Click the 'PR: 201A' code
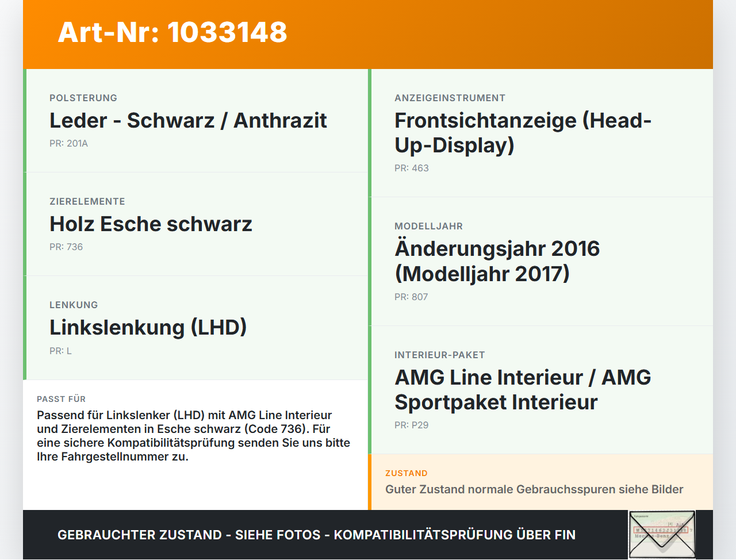 [68, 144]
